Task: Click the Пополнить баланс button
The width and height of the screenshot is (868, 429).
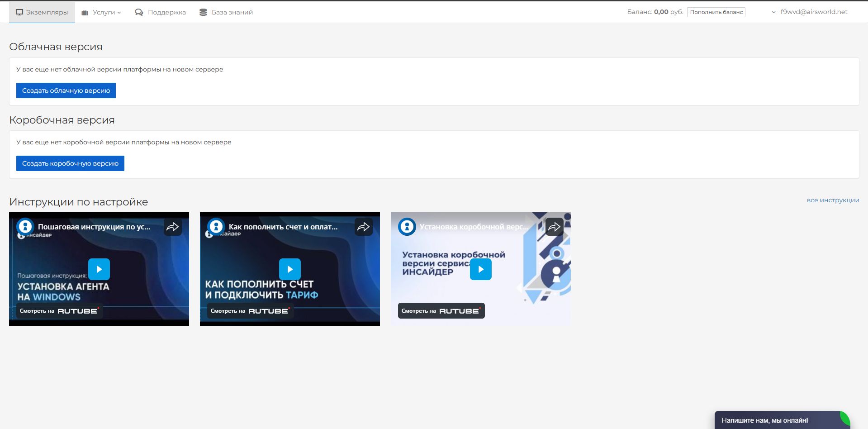Action: pyautogui.click(x=716, y=12)
